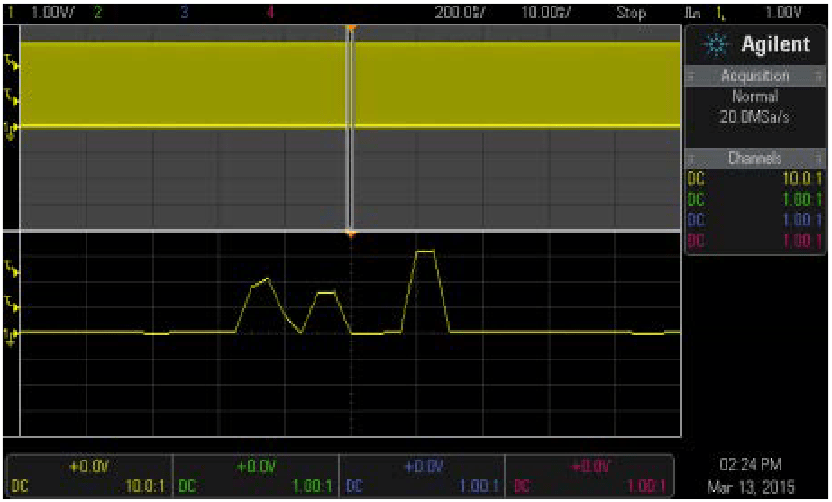This screenshot has width=832, height=502.
Task: Select channel 4 indicator in top bar
Action: (x=271, y=13)
